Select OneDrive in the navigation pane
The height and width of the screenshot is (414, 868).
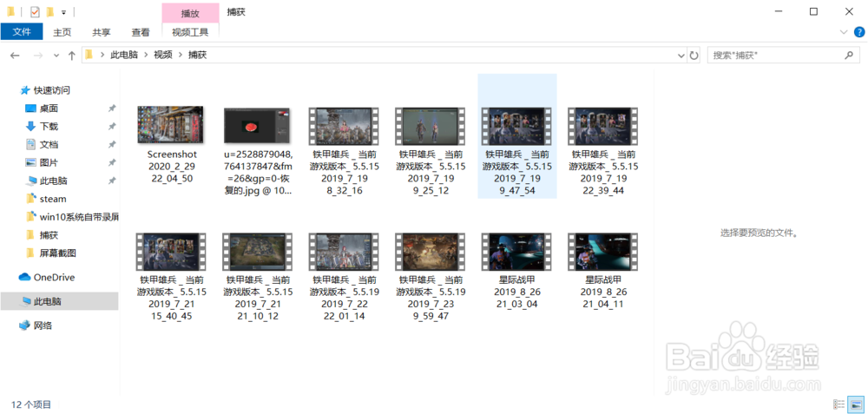tap(54, 277)
